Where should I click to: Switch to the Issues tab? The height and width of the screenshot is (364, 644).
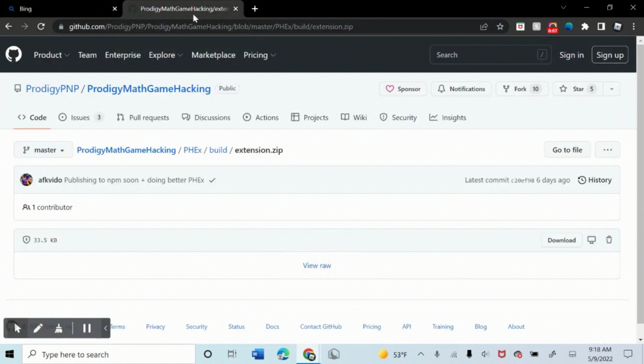pyautogui.click(x=80, y=118)
